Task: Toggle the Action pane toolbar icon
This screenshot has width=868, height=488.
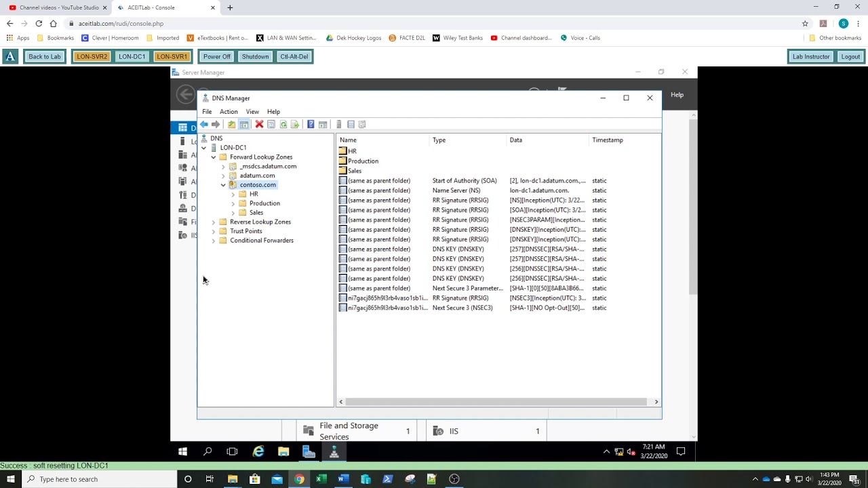Action: tap(323, 125)
